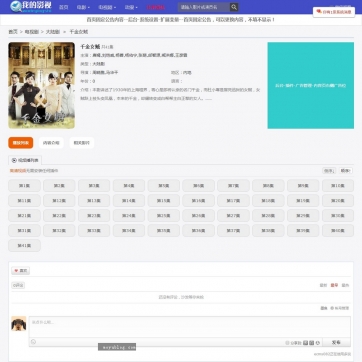Toggle the share-to checkbox beside publish
Viewport: 362px width, 362px height.
pos(287,343)
